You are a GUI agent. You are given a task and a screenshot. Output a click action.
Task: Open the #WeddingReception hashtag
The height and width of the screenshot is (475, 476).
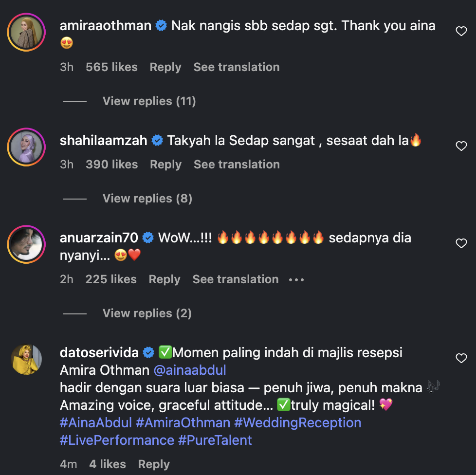point(297,422)
